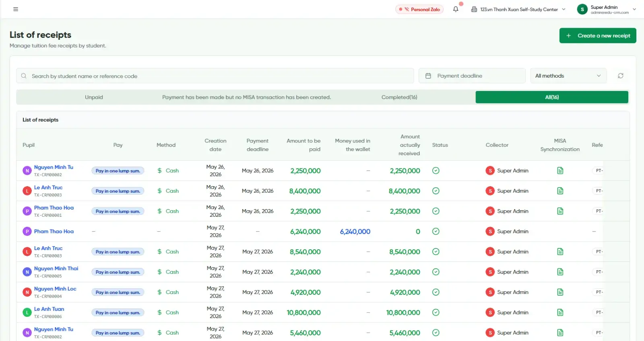The width and height of the screenshot is (644, 341).
Task: Open the Payment deadline date picker
Action: click(472, 76)
